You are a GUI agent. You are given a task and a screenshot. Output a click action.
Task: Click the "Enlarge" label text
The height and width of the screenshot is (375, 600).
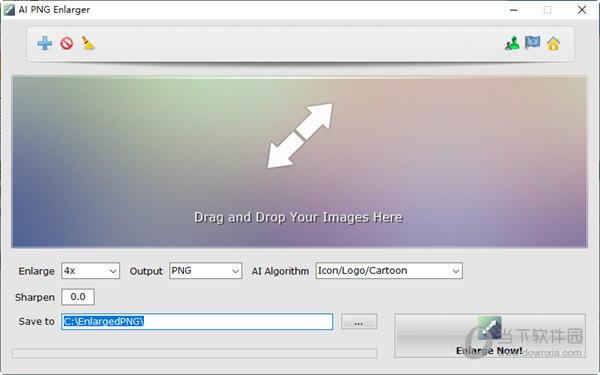tap(37, 271)
